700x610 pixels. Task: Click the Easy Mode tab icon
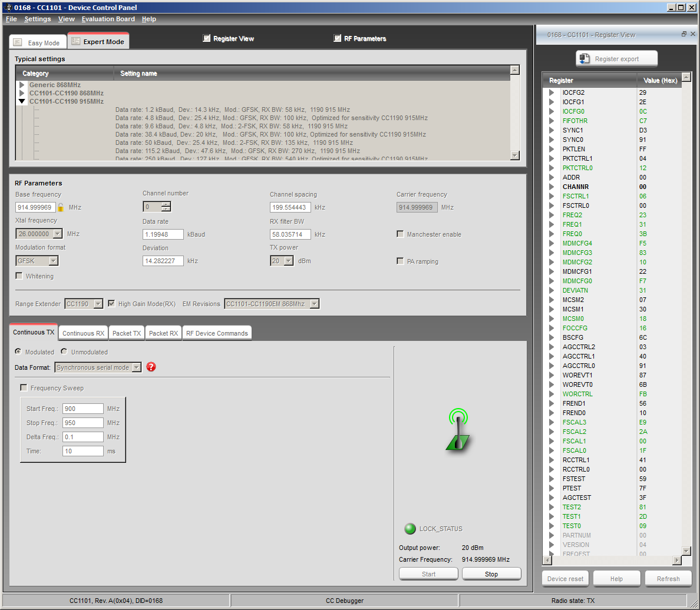click(18, 42)
